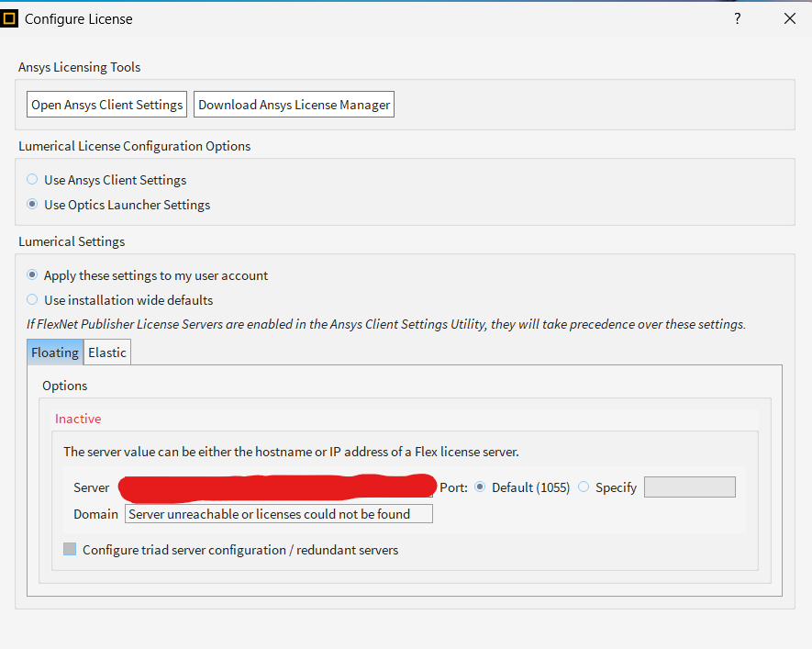Select Use Ansys Client Settings option

tap(33, 180)
